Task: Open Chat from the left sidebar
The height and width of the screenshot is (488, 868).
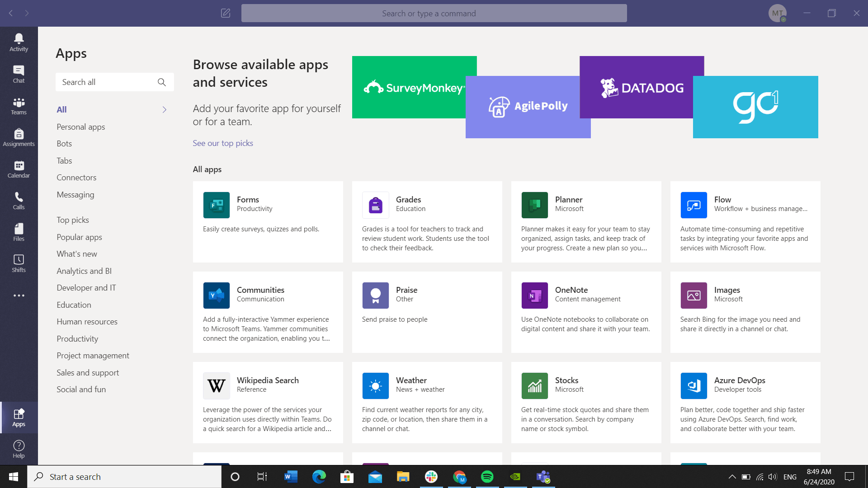Action: [19, 72]
